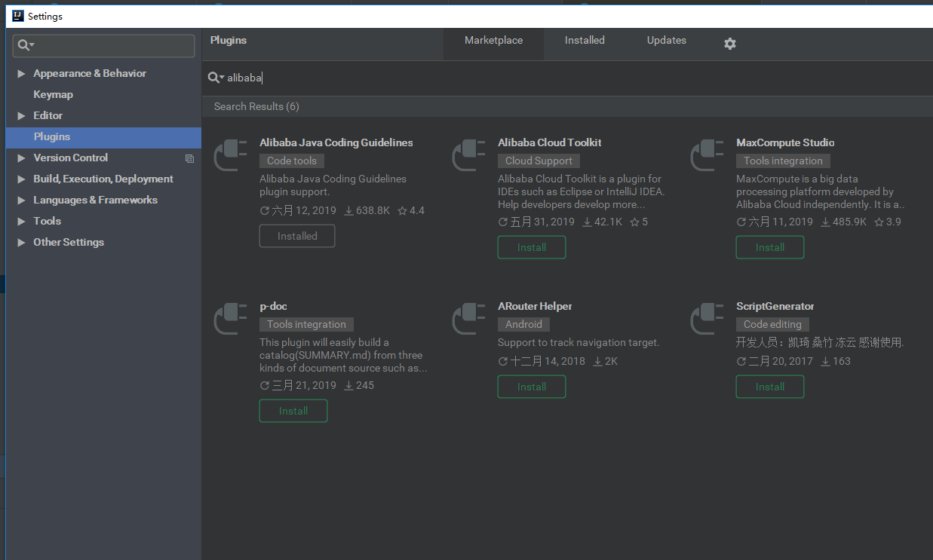This screenshot has height=560, width=933.
Task: Open MaxCompute Studio plugin title
Action: click(785, 142)
